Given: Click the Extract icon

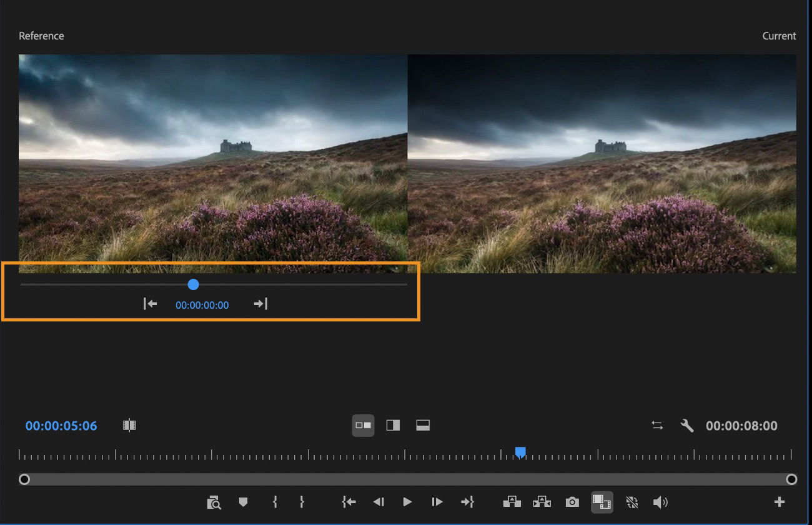Looking at the screenshot, I should 542,502.
